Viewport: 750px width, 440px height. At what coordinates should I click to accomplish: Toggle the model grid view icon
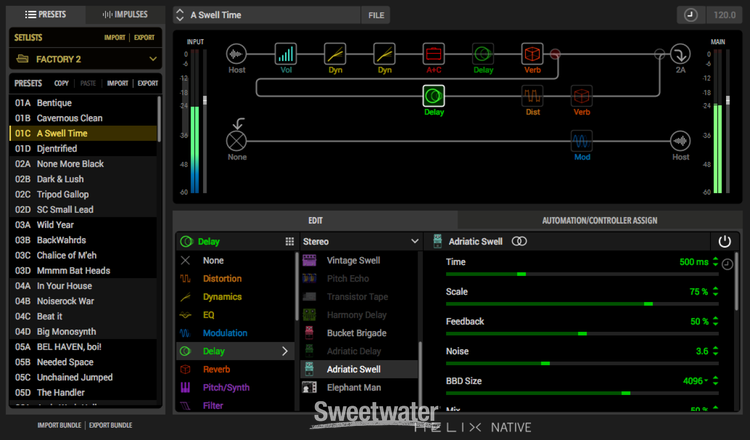click(289, 242)
